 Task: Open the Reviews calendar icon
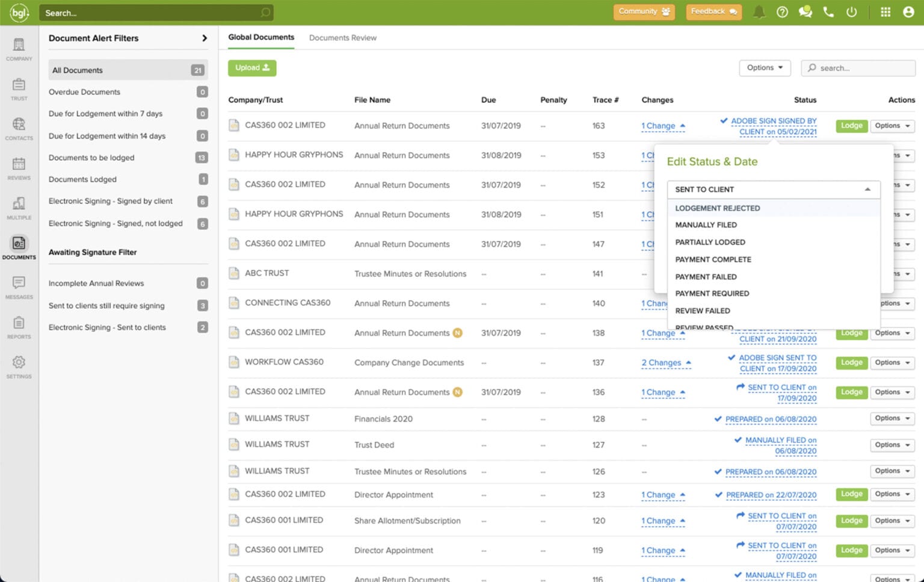(19, 169)
